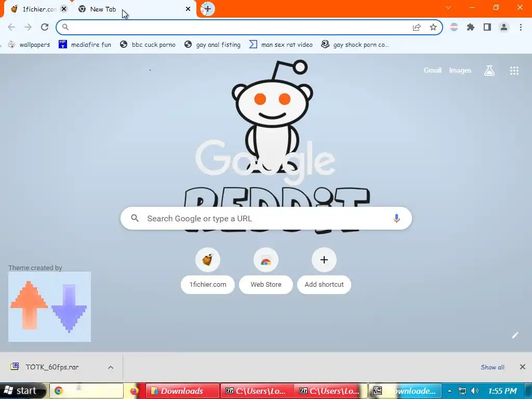
Task: Open the 1fichier.com shortcut tile
Action: 208,270
